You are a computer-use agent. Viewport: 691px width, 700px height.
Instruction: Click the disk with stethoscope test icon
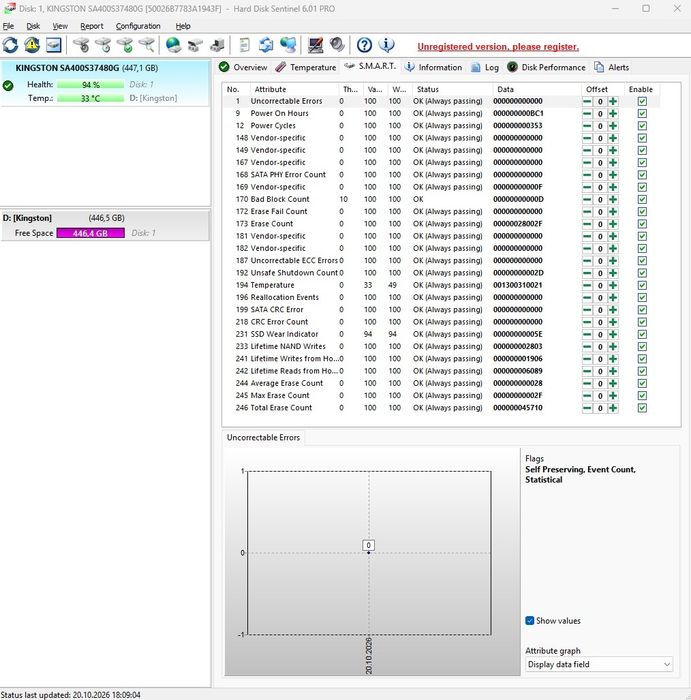click(81, 45)
